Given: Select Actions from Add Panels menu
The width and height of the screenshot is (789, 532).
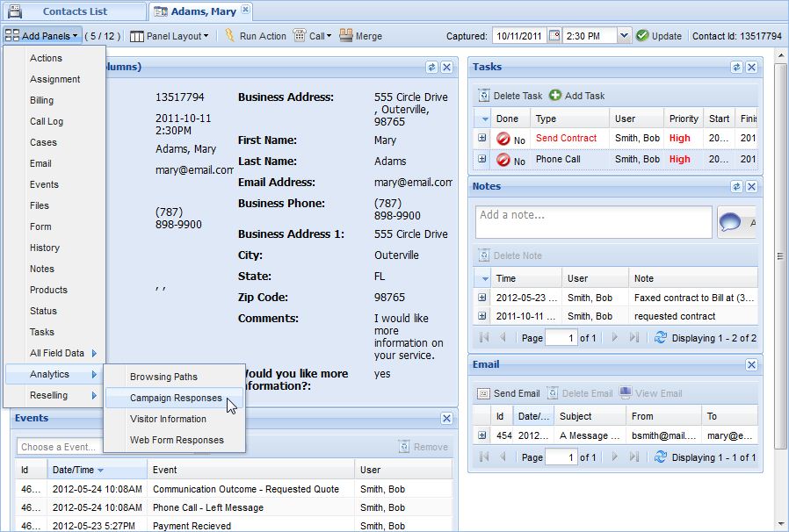Looking at the screenshot, I should coord(46,58).
